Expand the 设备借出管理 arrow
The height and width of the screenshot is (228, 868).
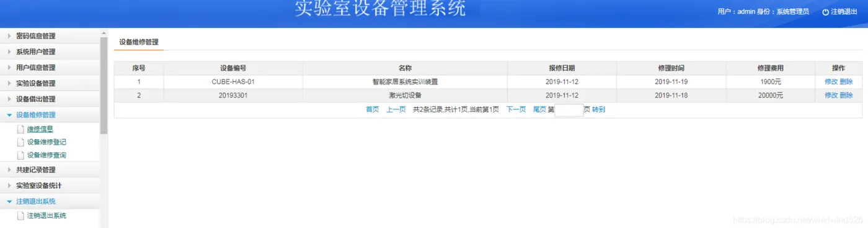tap(9, 99)
